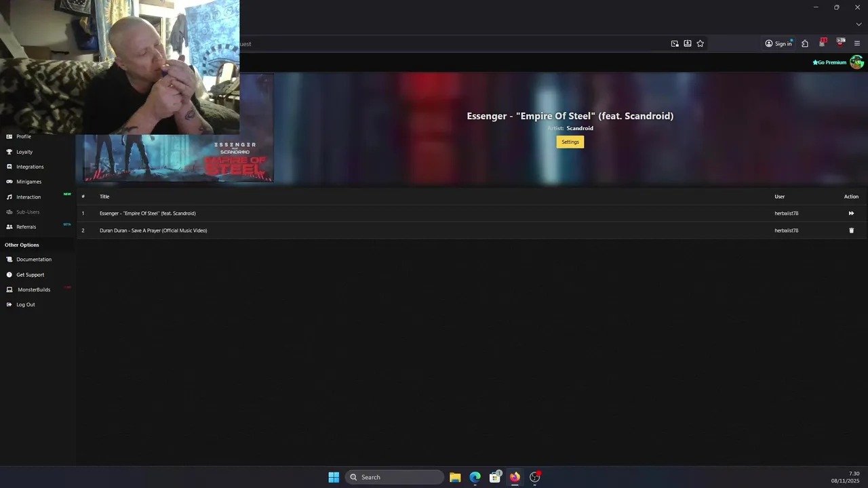Open Integrations in the sidebar
Viewport: 868px width, 488px height.
30,167
